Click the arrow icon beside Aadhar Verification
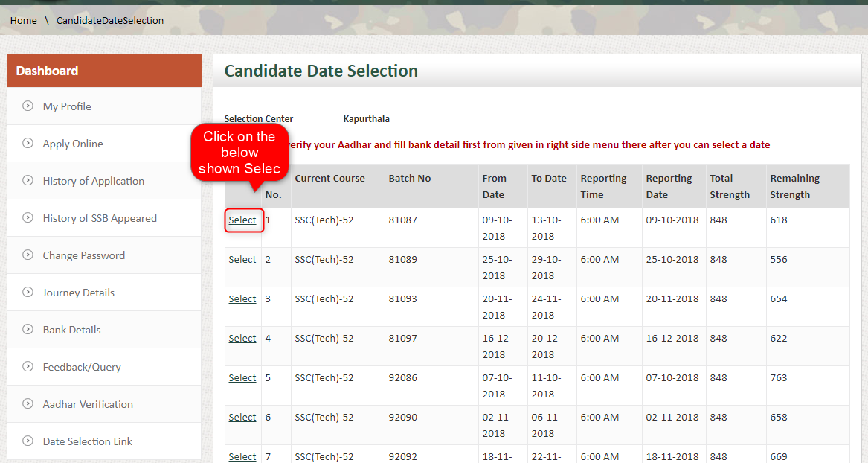This screenshot has height=463, width=868. click(27, 404)
